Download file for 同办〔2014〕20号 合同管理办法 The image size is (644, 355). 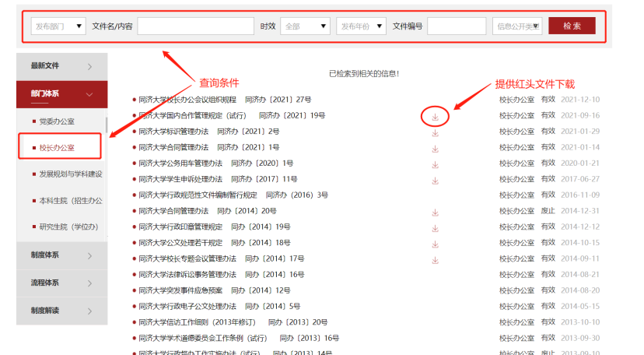435,213
